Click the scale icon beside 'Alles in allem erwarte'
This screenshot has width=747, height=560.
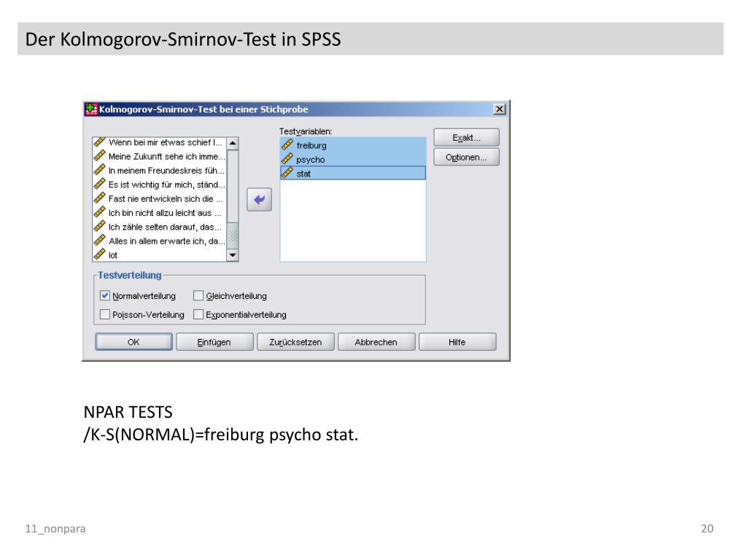(99, 241)
